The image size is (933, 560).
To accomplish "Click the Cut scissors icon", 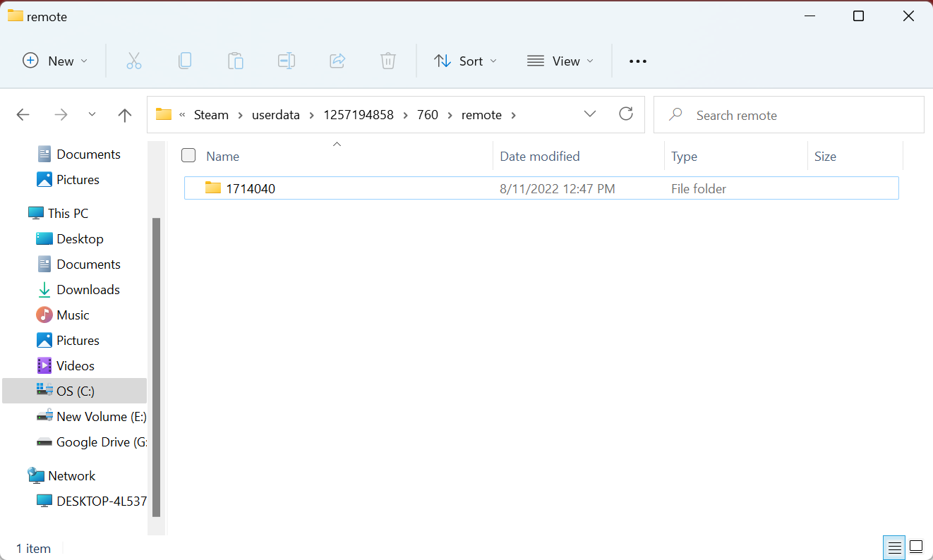I will [134, 61].
